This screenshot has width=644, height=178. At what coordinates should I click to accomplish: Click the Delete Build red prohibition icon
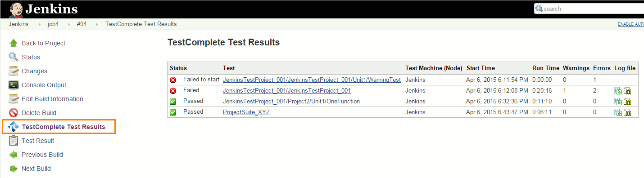pyautogui.click(x=14, y=113)
